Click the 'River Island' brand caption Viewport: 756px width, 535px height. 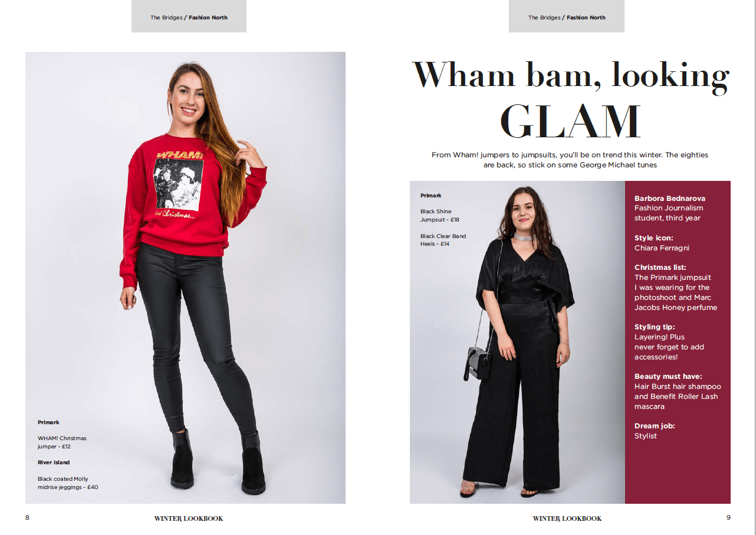54,463
